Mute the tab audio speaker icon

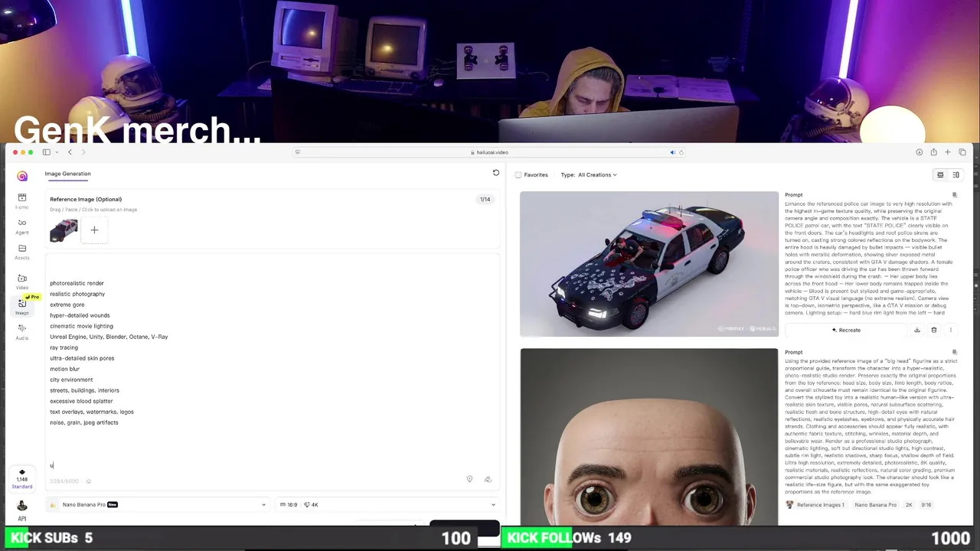[672, 152]
